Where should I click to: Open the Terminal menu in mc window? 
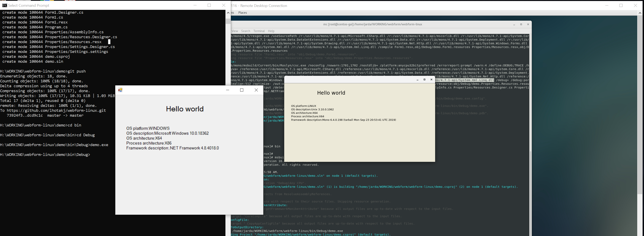tap(259, 31)
